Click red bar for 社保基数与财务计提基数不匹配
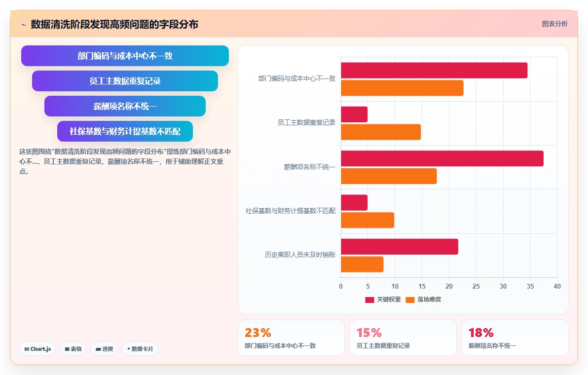 (354, 202)
